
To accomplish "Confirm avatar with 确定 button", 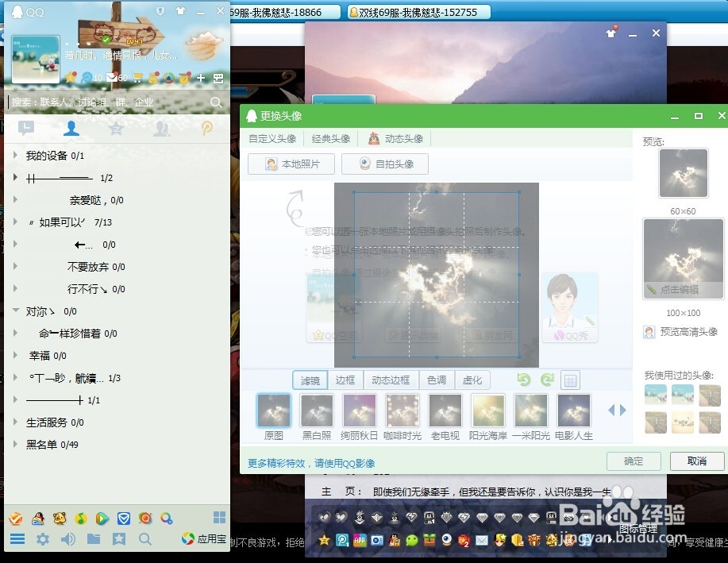I will tap(634, 461).
